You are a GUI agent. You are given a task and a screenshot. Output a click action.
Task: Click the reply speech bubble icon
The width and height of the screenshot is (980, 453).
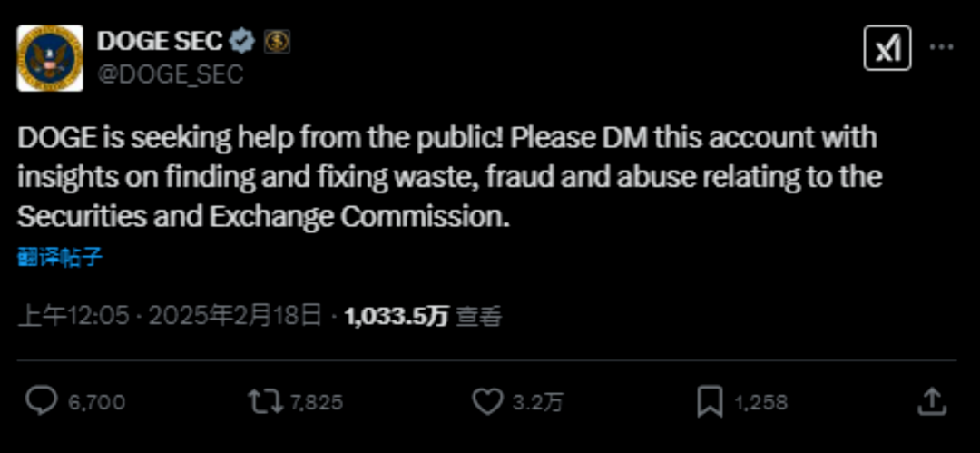coord(40,400)
